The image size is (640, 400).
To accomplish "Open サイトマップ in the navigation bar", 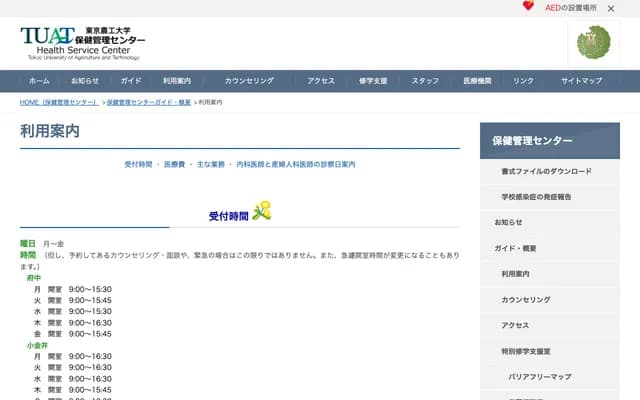I will coord(581,81).
